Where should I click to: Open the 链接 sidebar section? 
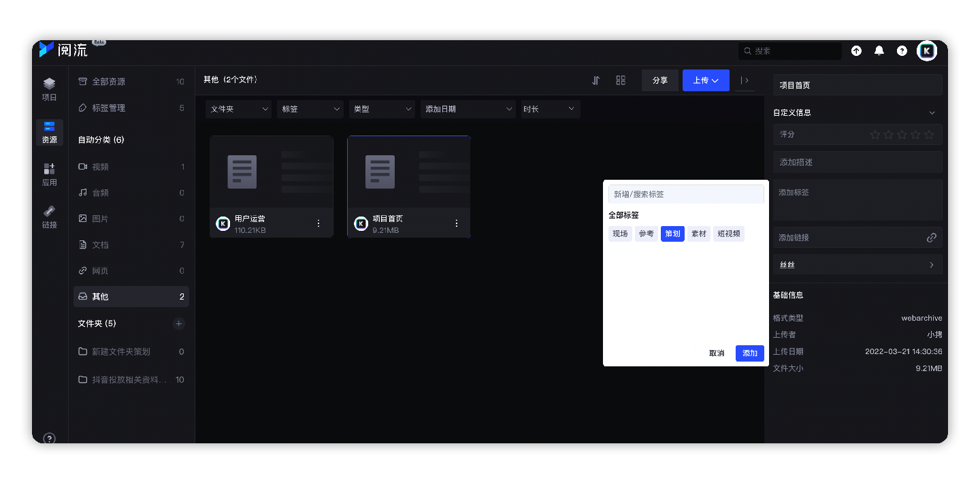coord(49,217)
